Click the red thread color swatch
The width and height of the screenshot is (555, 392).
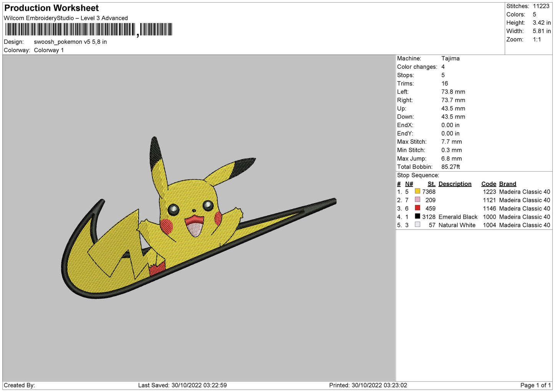[417, 208]
